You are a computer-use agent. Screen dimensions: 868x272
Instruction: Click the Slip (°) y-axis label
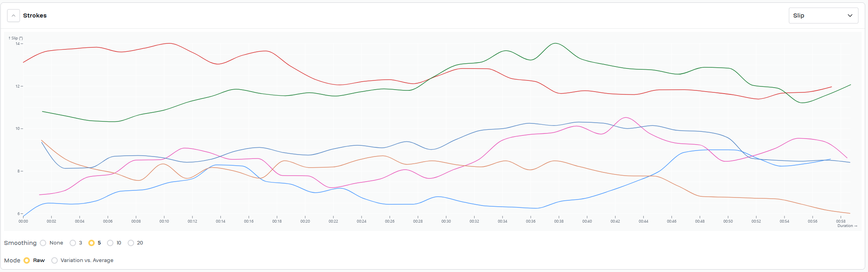[x=16, y=38]
